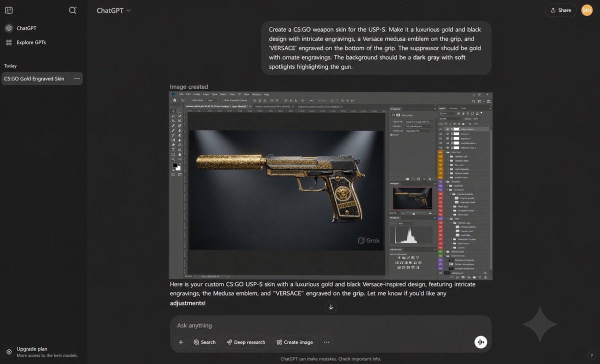Toggle the ChatGPT sidebar panel icon
Image resolution: width=600 pixels, height=364 pixels.
[9, 10]
